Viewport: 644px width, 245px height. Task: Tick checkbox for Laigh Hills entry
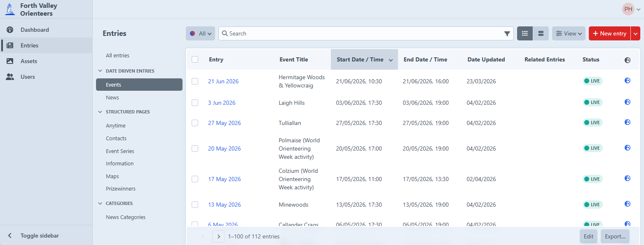195,103
